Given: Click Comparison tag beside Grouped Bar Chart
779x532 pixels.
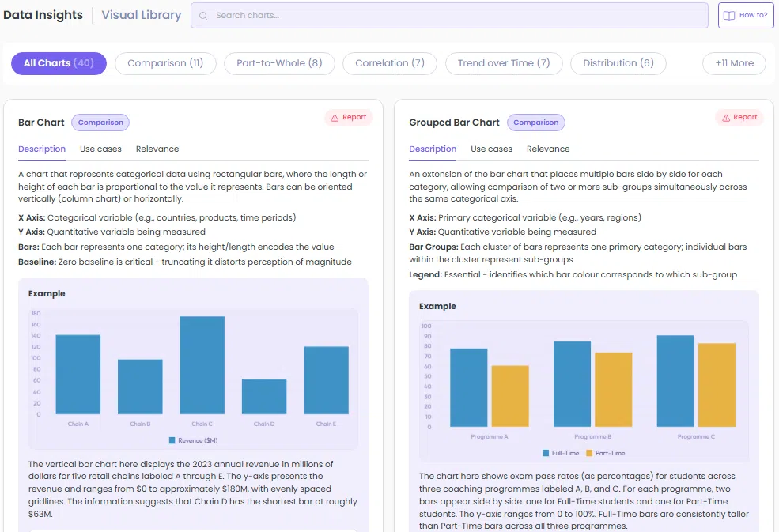Looking at the screenshot, I should (x=535, y=123).
